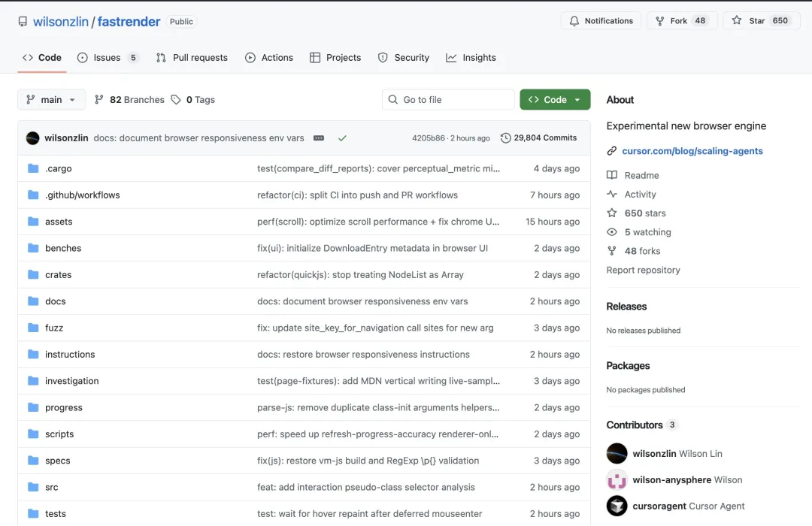The width and height of the screenshot is (812, 526).
Task: Click wilsonzlin's profile avatar
Action: (x=31, y=138)
